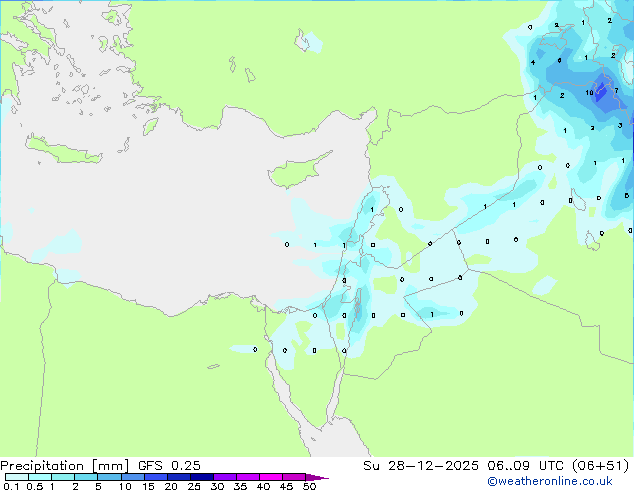Click the 15–20 mm legend swatch
Viewport: 634px width, 490px height.
pos(156,477)
